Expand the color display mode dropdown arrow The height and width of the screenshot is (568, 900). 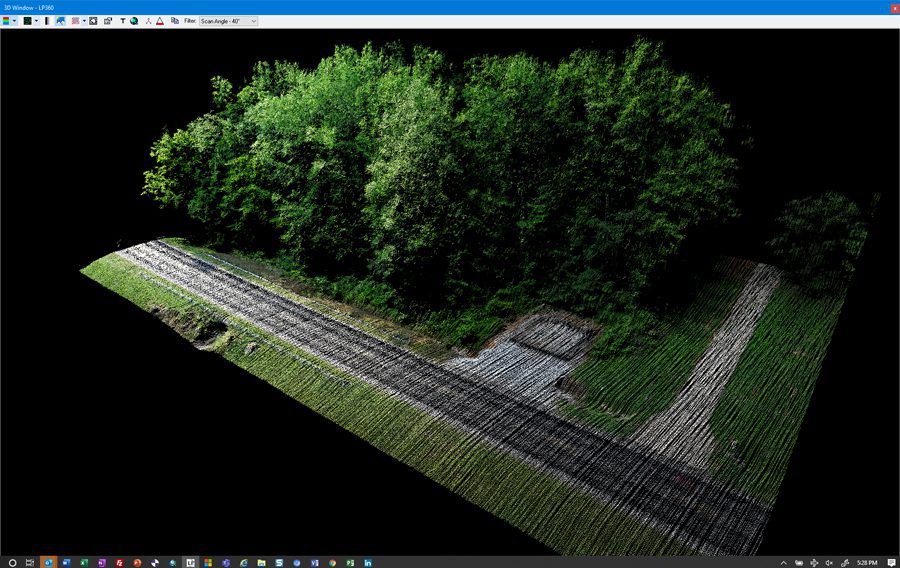15,21
